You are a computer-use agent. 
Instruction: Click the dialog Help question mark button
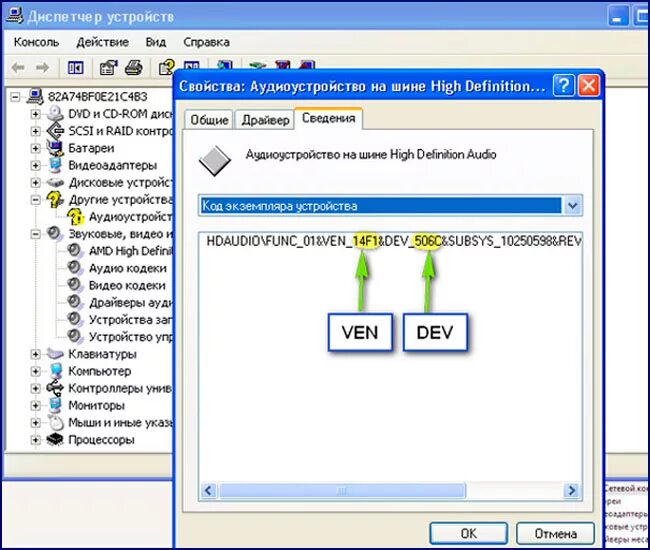tap(563, 85)
